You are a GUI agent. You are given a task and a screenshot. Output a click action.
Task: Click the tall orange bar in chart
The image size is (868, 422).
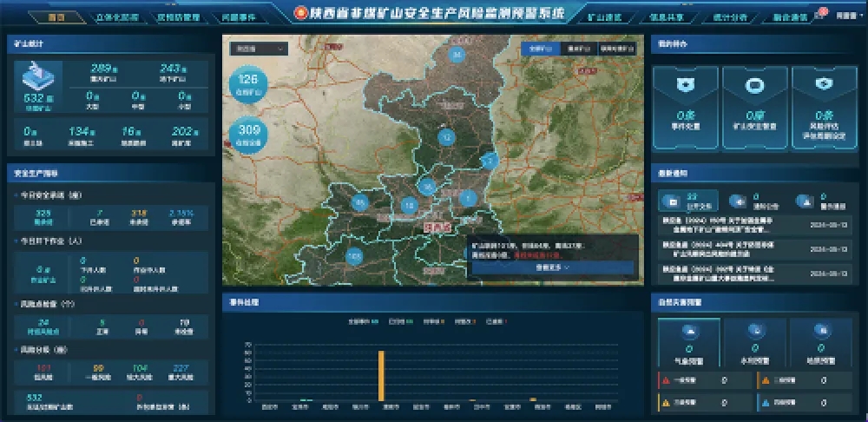(381, 375)
